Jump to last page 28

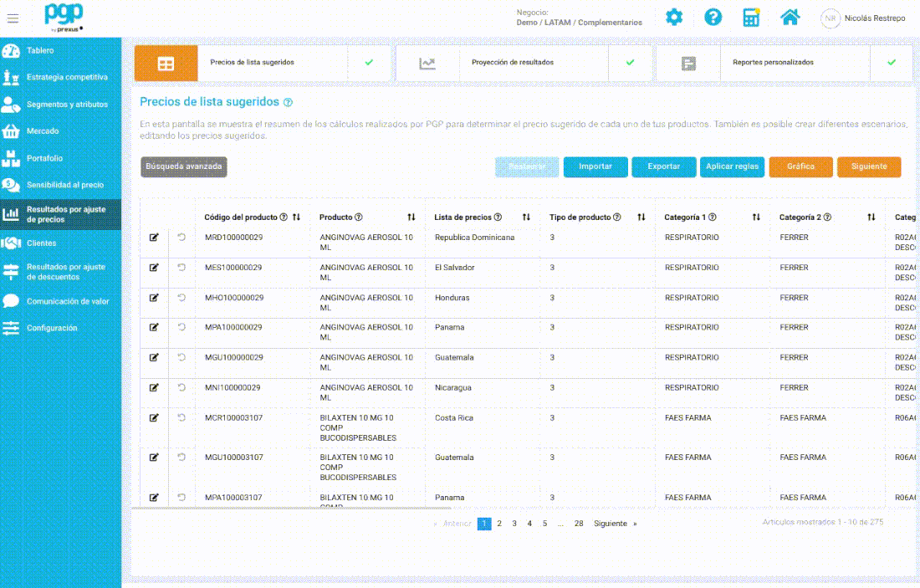579,524
